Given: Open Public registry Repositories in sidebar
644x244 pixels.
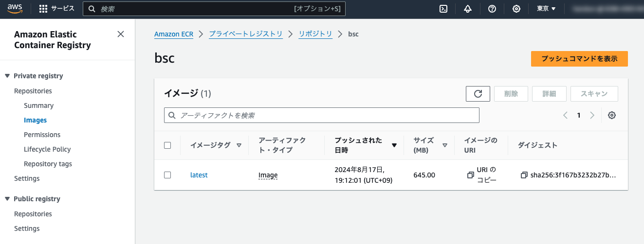Looking at the screenshot, I should coord(33,214).
